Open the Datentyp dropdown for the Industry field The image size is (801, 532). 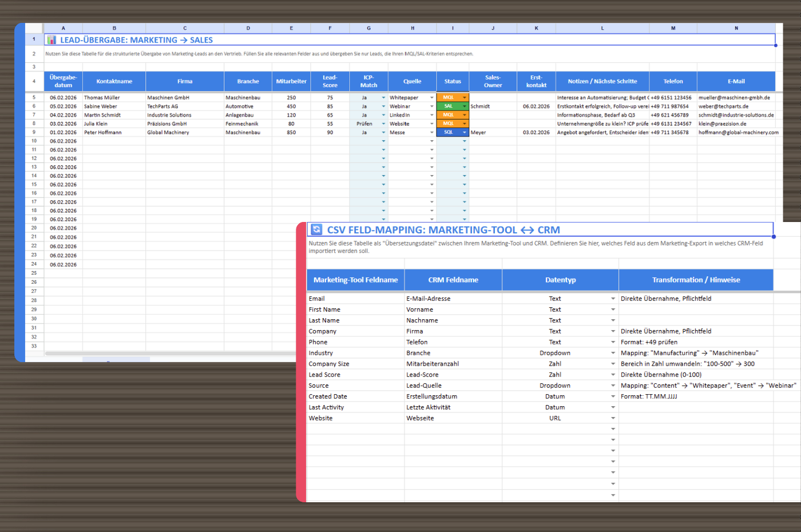coord(613,353)
